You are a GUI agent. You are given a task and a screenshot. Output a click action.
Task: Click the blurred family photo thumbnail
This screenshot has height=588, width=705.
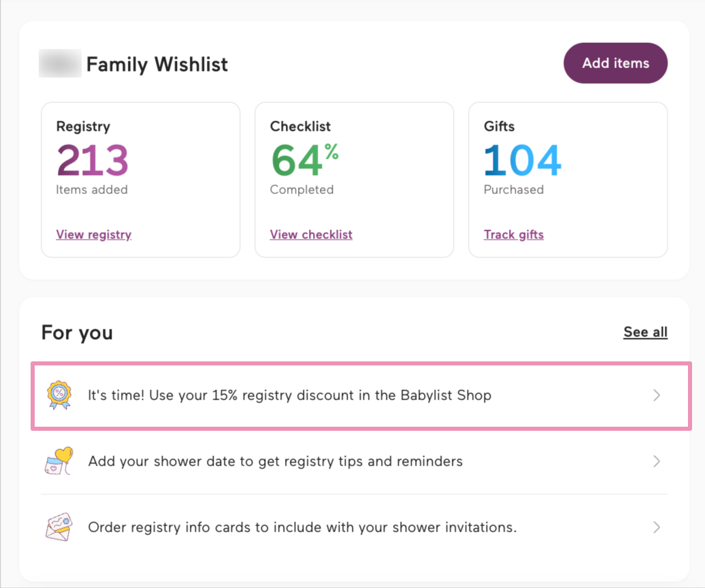pyautogui.click(x=60, y=63)
